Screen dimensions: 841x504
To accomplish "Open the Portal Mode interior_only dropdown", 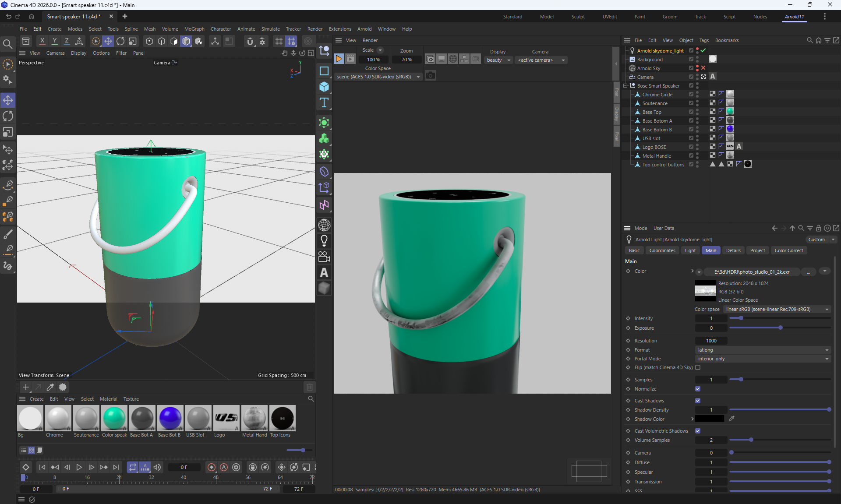I will [x=763, y=359].
